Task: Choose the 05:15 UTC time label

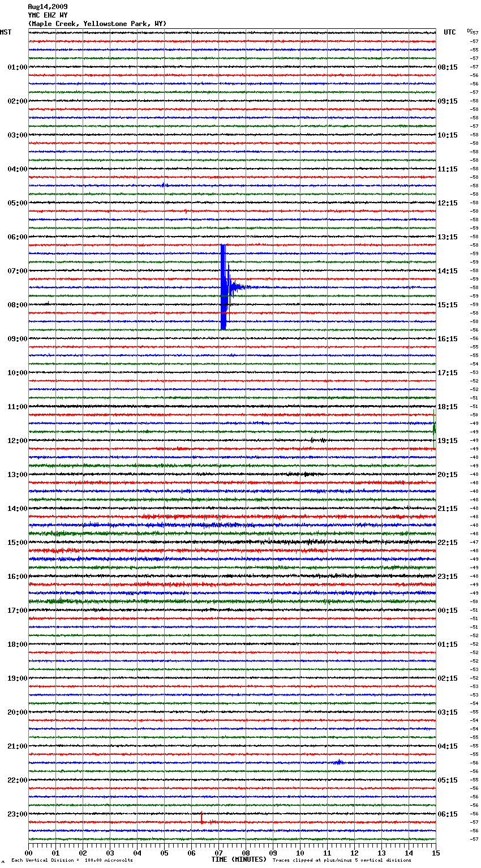Action: tap(448, 780)
